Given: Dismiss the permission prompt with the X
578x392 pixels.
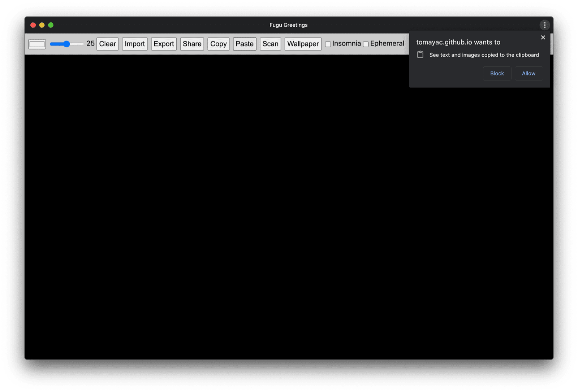Looking at the screenshot, I should (x=543, y=37).
